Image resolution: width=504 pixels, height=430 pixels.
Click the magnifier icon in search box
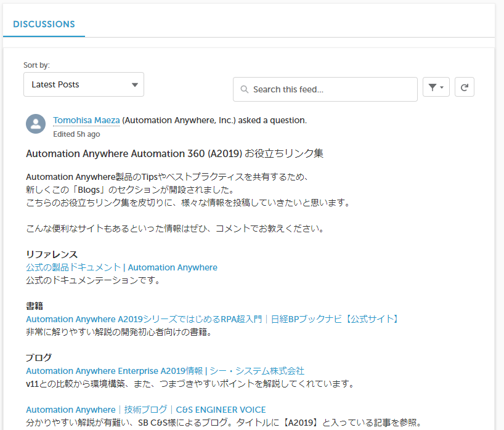coord(244,89)
